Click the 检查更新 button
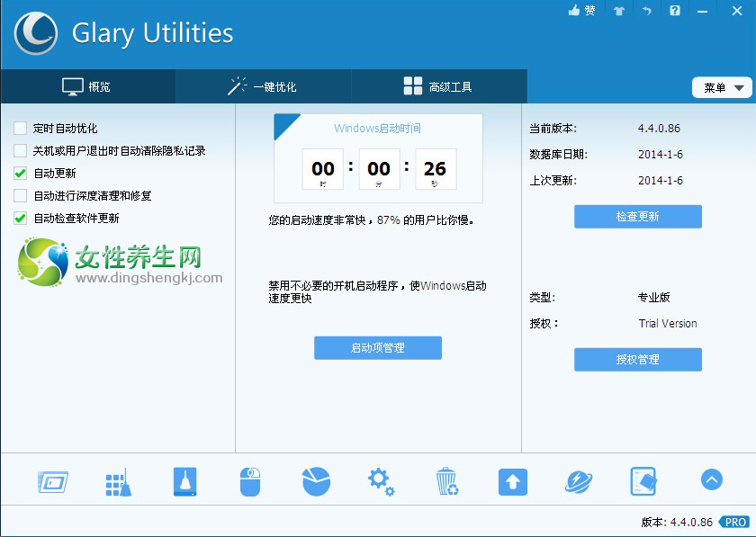 (637, 217)
